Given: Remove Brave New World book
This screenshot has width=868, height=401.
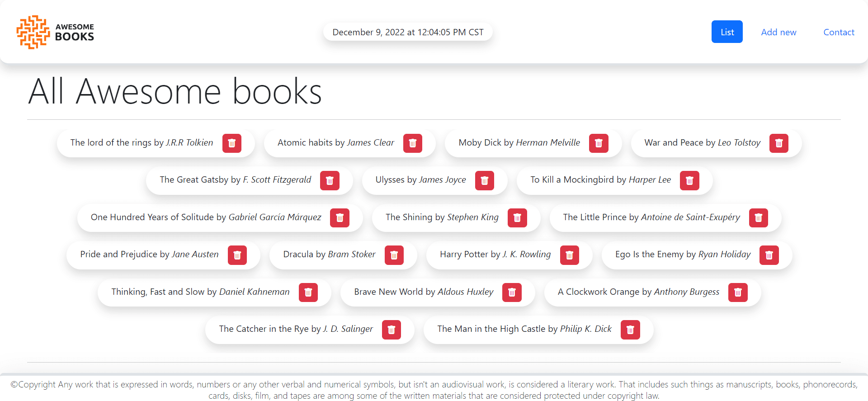Looking at the screenshot, I should (x=512, y=292).
